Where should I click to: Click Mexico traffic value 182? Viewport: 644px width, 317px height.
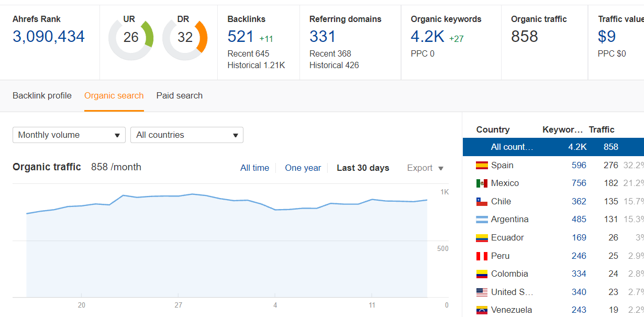coord(611,183)
